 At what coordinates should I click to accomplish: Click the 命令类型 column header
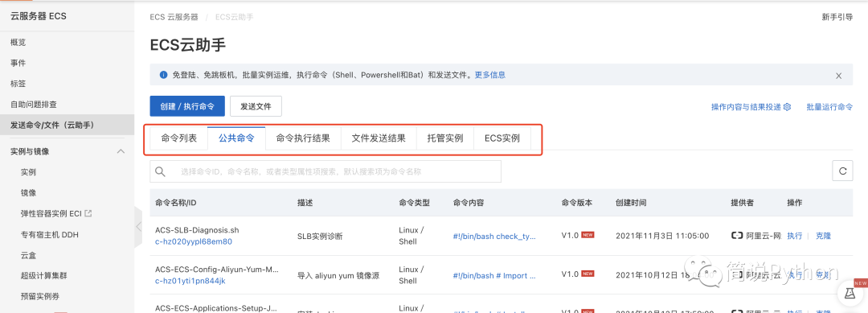pyautogui.click(x=414, y=203)
